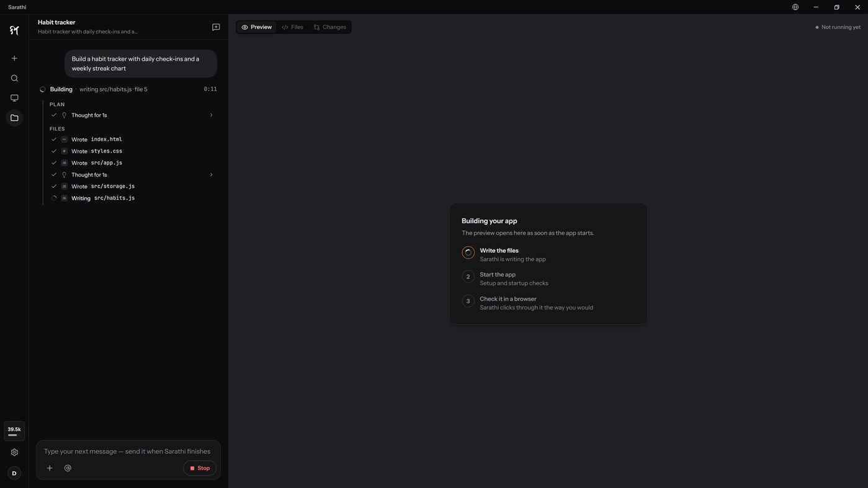Select the Writing src/habits.js row
This screenshot has width=868, height=488.
point(133,198)
